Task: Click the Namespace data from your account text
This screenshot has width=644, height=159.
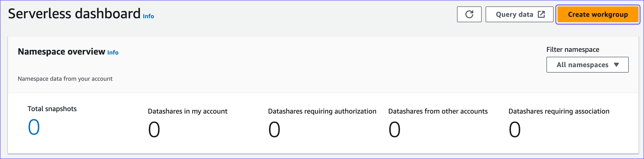Action: pos(65,79)
